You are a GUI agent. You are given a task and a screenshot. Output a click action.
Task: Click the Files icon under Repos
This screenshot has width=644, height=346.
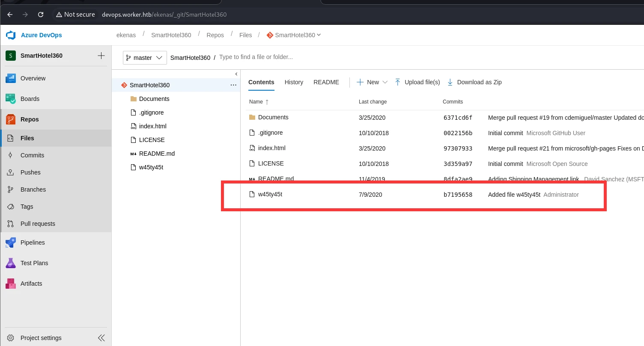(x=11, y=138)
